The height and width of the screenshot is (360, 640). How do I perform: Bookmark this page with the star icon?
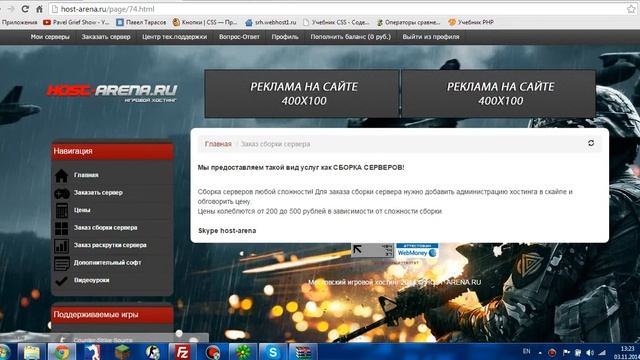(631, 9)
